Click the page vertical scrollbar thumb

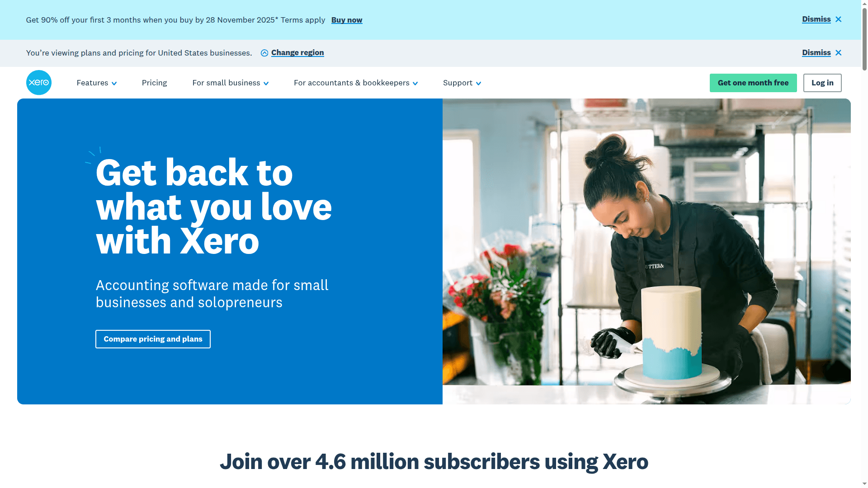[864, 36]
